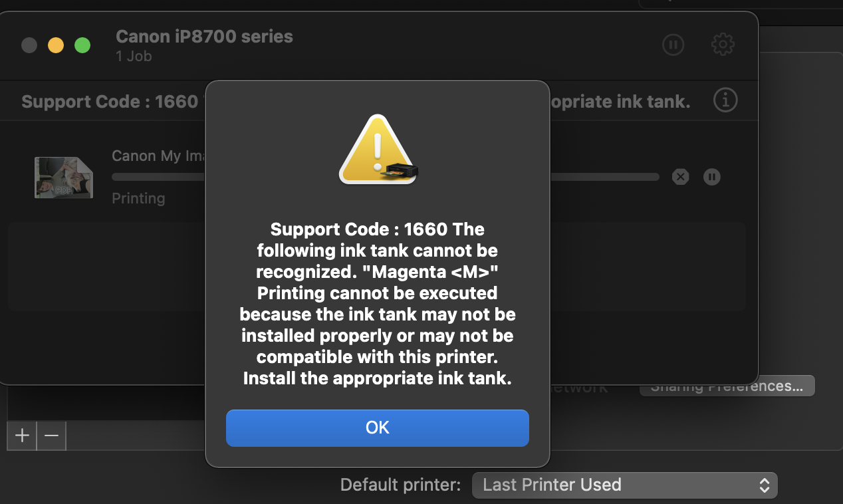Add a printer with the plus button
Viewport: 843px width, 504px height.
click(x=22, y=436)
